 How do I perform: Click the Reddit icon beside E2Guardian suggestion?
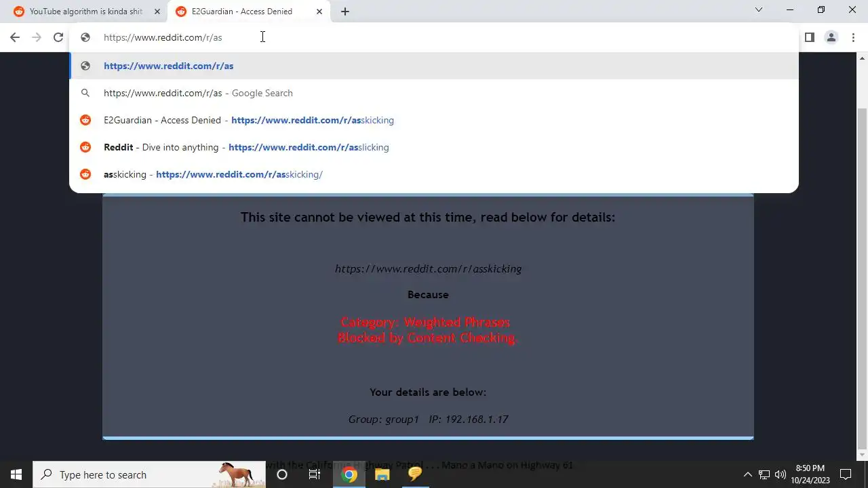tap(85, 120)
